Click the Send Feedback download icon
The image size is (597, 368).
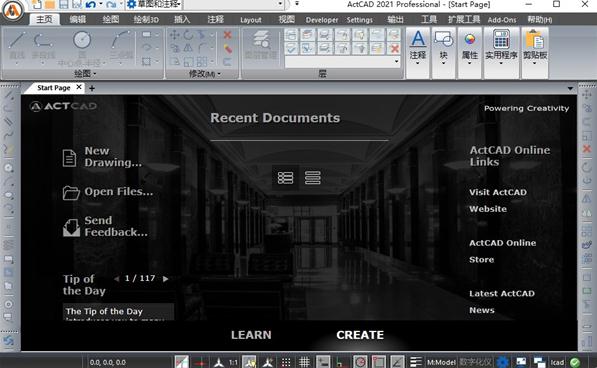71,228
